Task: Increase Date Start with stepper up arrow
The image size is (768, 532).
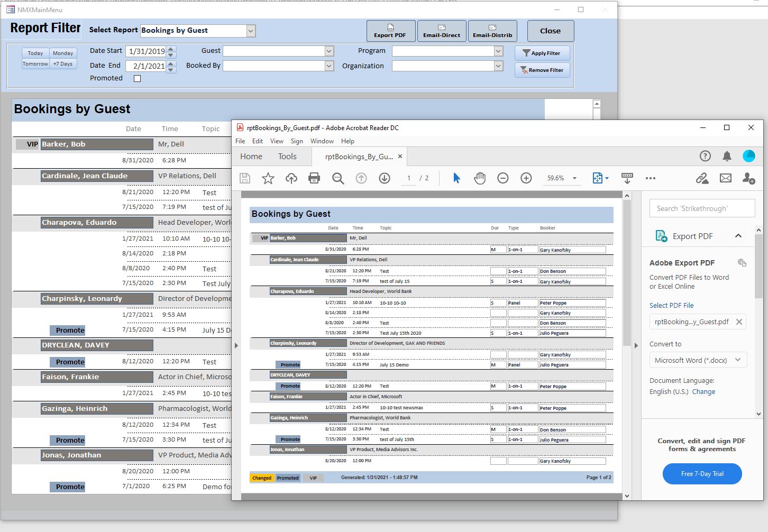Action: click(171, 49)
